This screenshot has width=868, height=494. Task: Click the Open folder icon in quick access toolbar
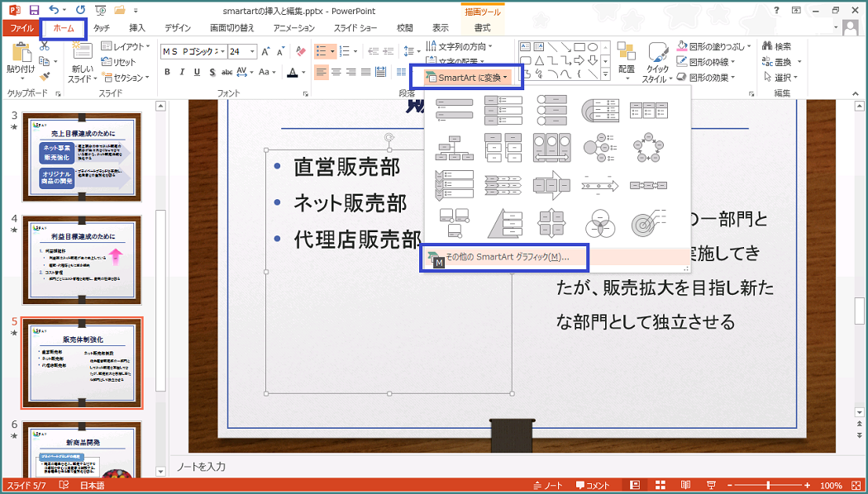point(119,10)
